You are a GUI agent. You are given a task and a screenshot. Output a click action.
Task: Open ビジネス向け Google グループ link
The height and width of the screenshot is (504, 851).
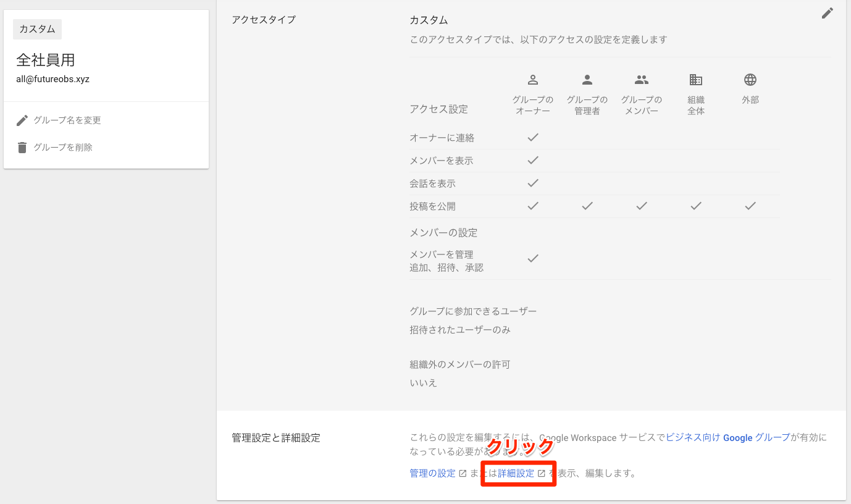point(728,437)
